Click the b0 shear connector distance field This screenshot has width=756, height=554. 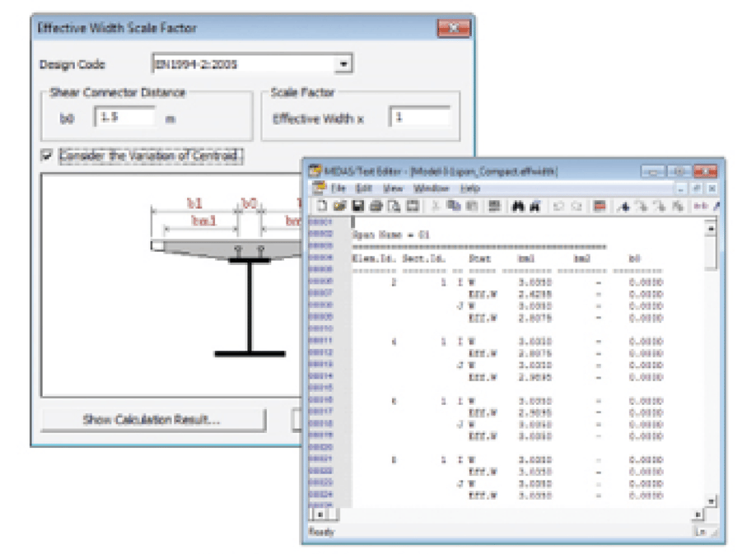point(124,118)
